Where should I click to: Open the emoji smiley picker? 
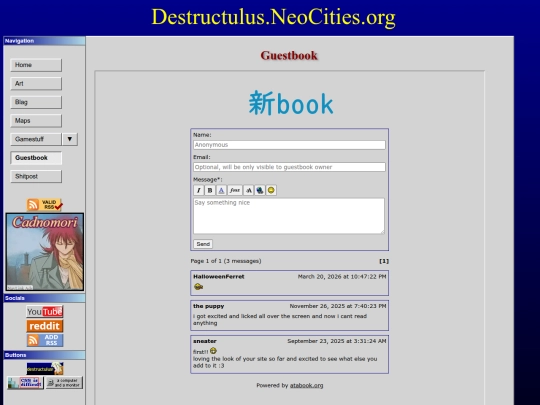(x=271, y=190)
